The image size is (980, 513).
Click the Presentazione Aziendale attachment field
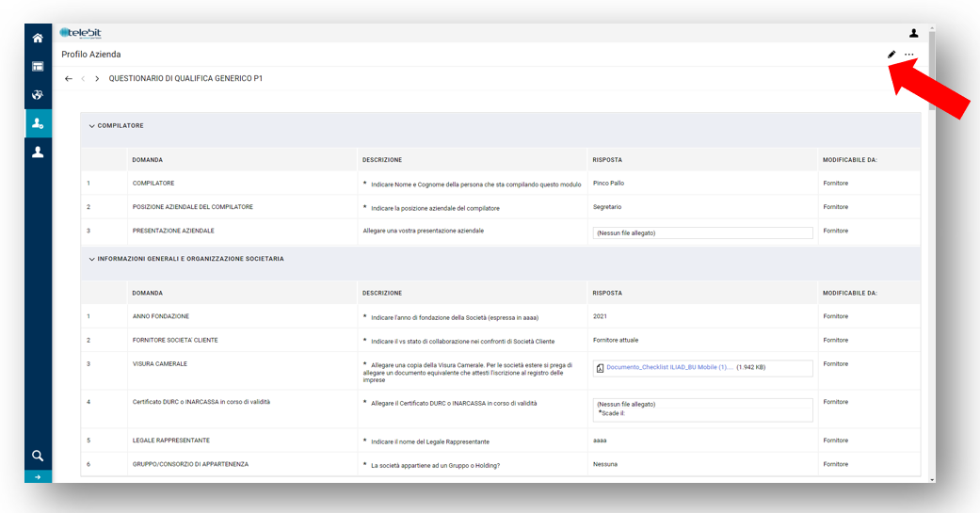[702, 232]
